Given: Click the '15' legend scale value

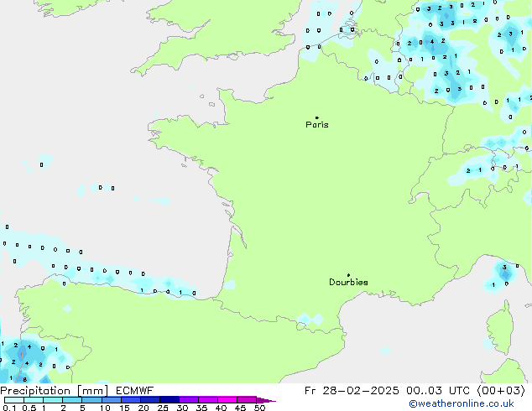Looking at the screenshot, I should pyautogui.click(x=124, y=408).
